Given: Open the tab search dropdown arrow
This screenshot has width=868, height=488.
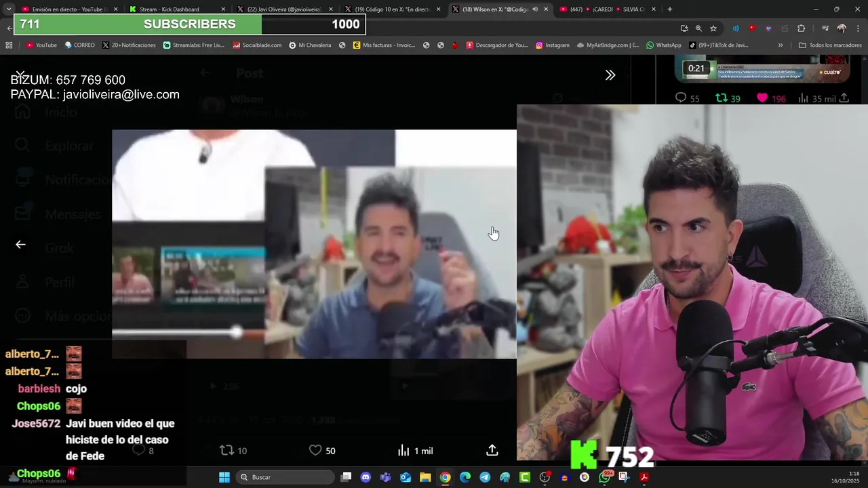Looking at the screenshot, I should tap(9, 9).
